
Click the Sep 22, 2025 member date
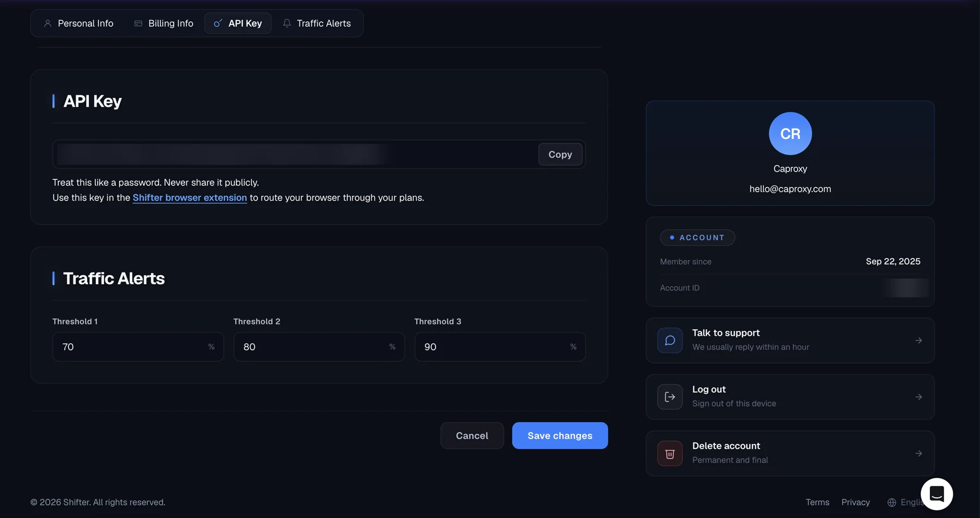point(893,262)
